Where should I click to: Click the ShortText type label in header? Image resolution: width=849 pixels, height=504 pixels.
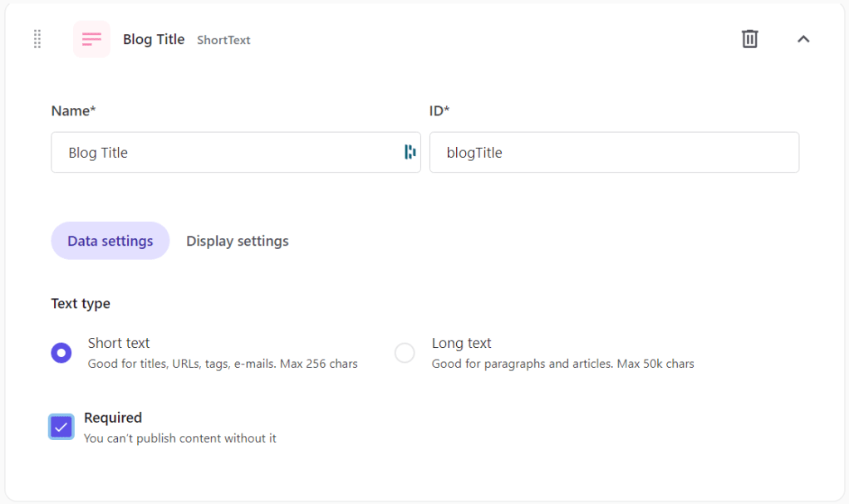[x=223, y=40]
